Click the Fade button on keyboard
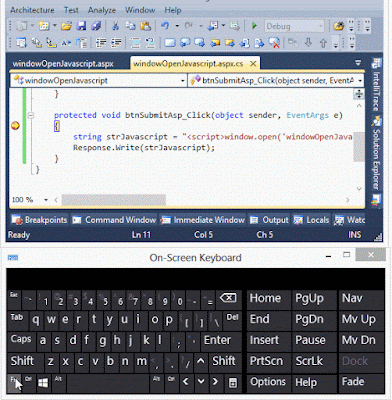The image size is (392, 400). click(x=360, y=382)
